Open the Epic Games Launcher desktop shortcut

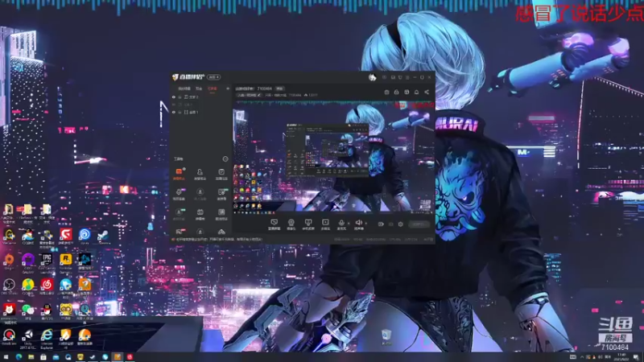pyautogui.click(x=47, y=263)
